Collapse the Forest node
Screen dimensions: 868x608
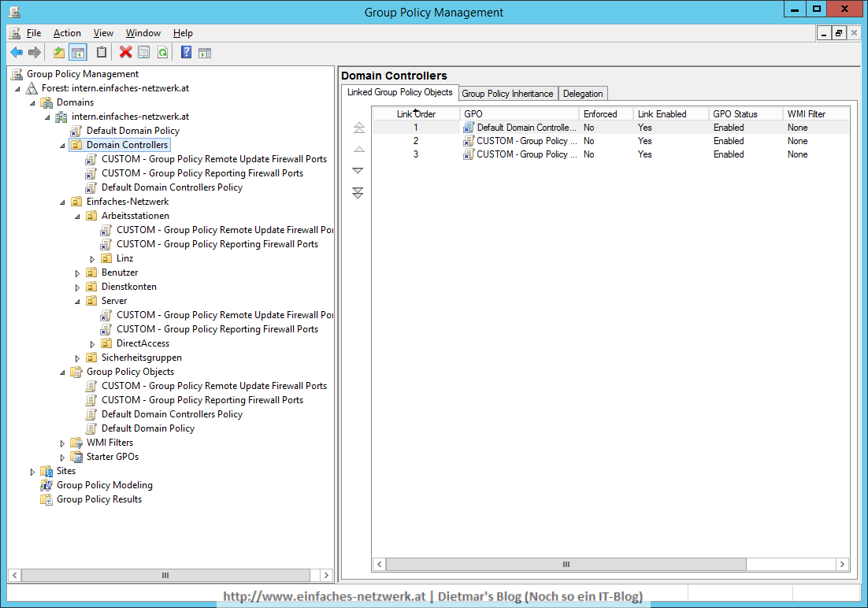(17, 88)
